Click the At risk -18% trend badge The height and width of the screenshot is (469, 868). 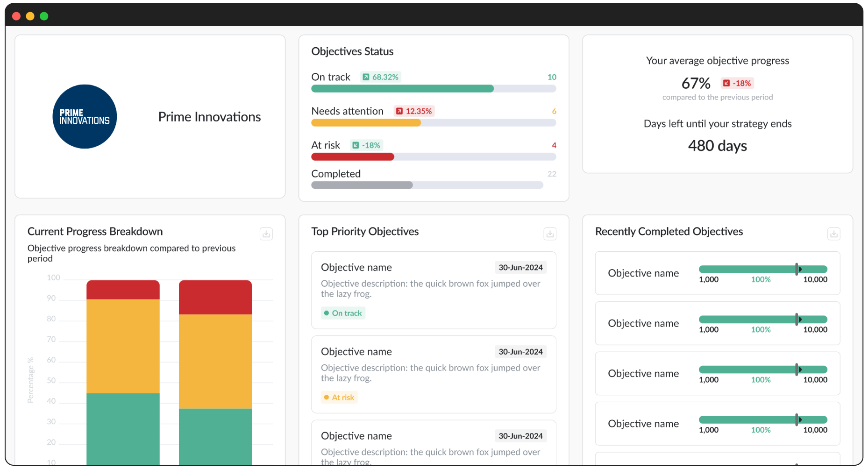[366, 145]
